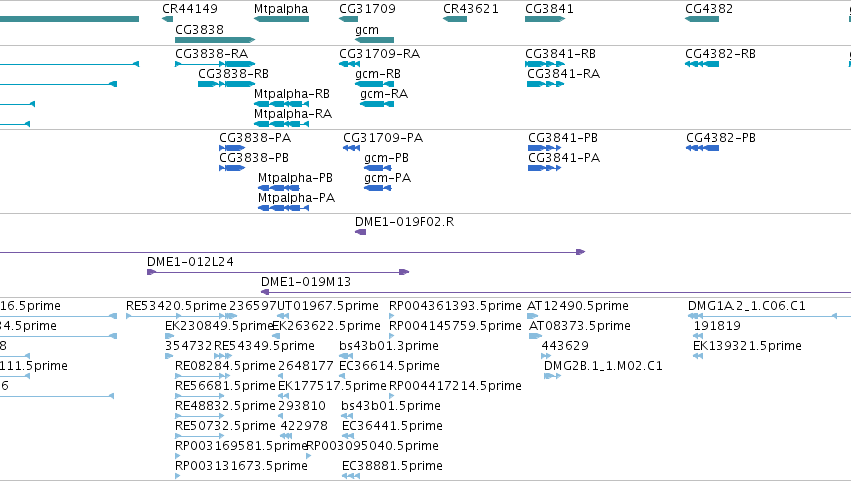The image size is (851, 481).
Task: Click transcript gcm-RA
Action: click(384, 94)
